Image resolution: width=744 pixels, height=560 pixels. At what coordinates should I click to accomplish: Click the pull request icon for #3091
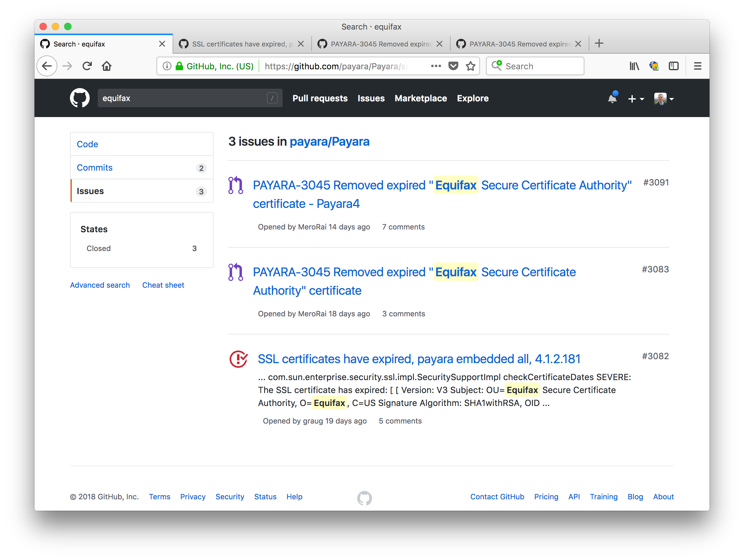(236, 185)
